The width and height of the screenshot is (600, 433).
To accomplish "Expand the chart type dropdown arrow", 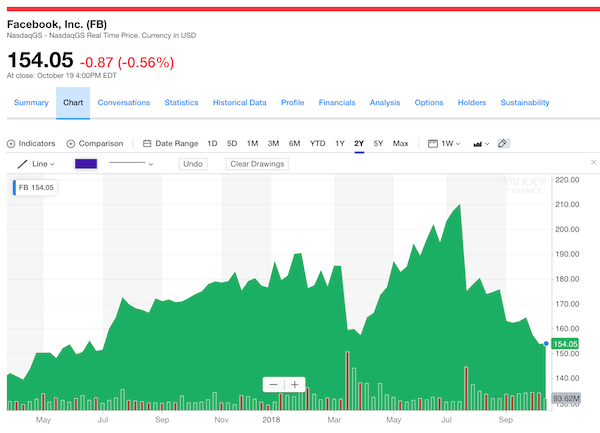I will 487,144.
